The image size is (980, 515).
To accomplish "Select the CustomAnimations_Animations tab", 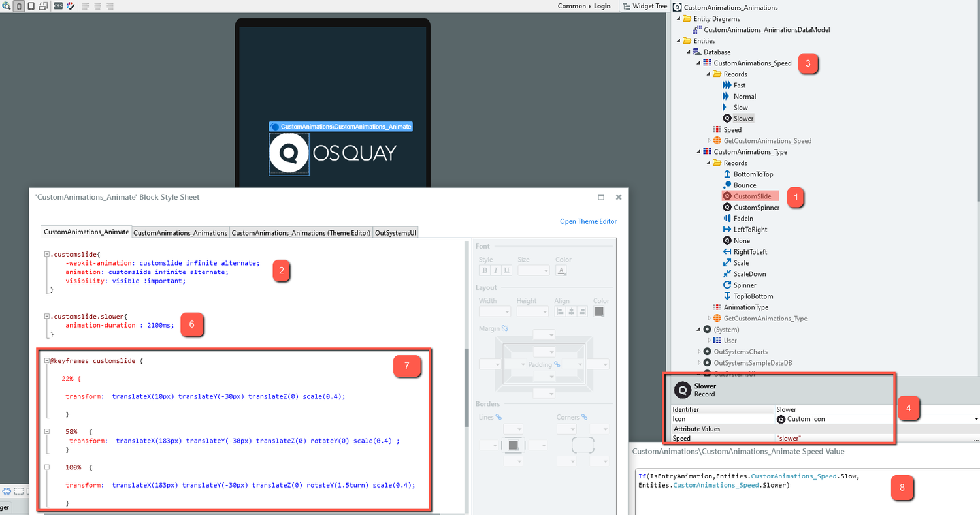I will coord(181,232).
